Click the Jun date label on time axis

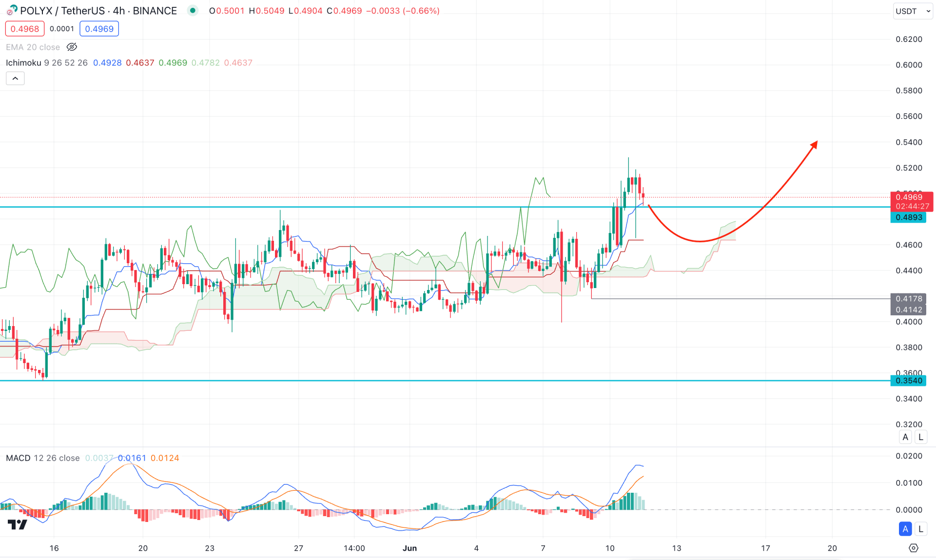[x=410, y=548]
